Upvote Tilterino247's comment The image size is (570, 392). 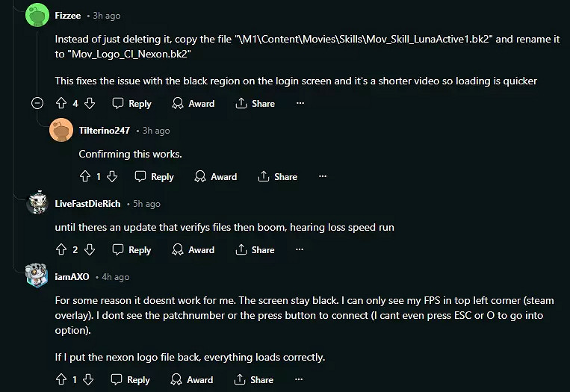[84, 177]
